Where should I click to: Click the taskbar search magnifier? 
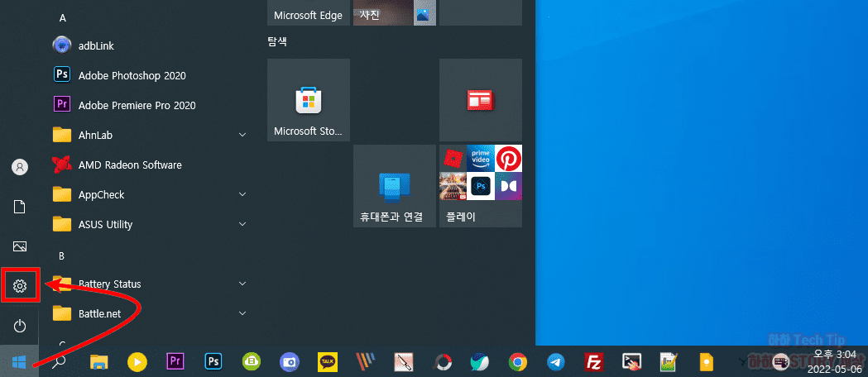[58, 361]
